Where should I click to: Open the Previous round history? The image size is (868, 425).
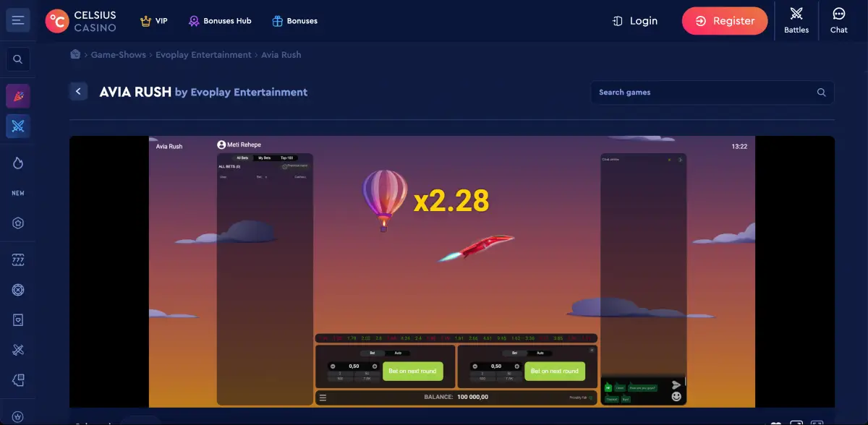(x=294, y=166)
